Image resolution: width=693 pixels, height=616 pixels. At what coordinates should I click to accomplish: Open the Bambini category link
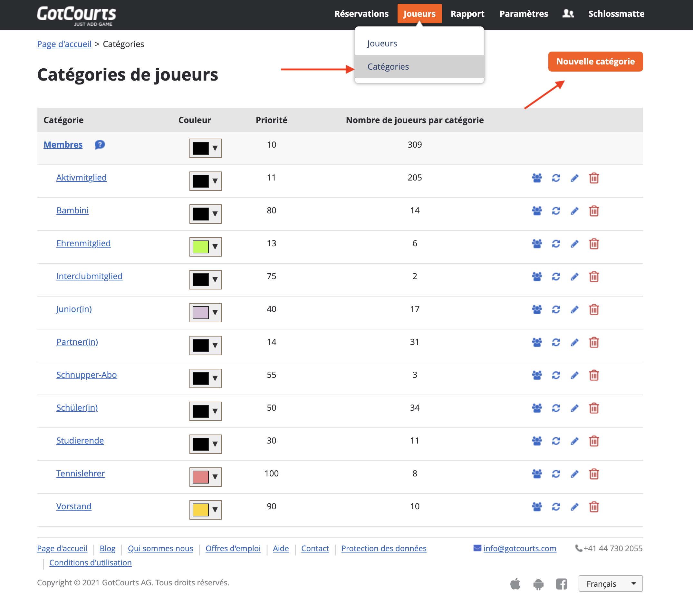72,210
